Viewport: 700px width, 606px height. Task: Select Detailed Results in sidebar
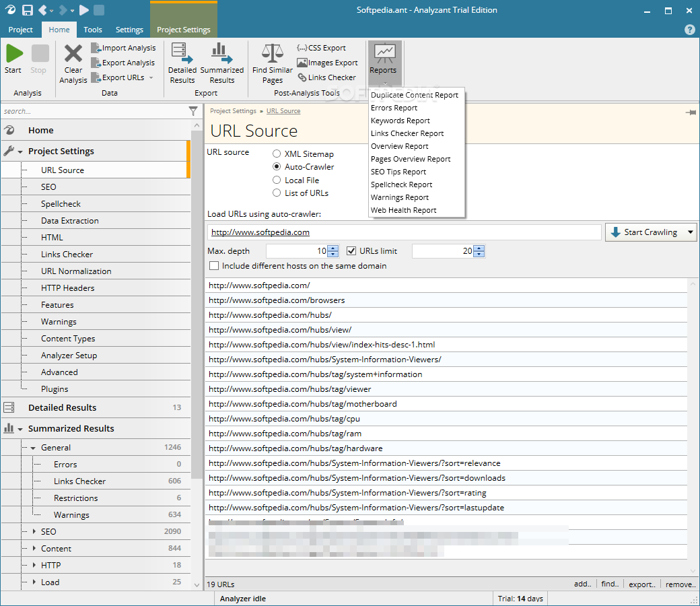[96, 407]
